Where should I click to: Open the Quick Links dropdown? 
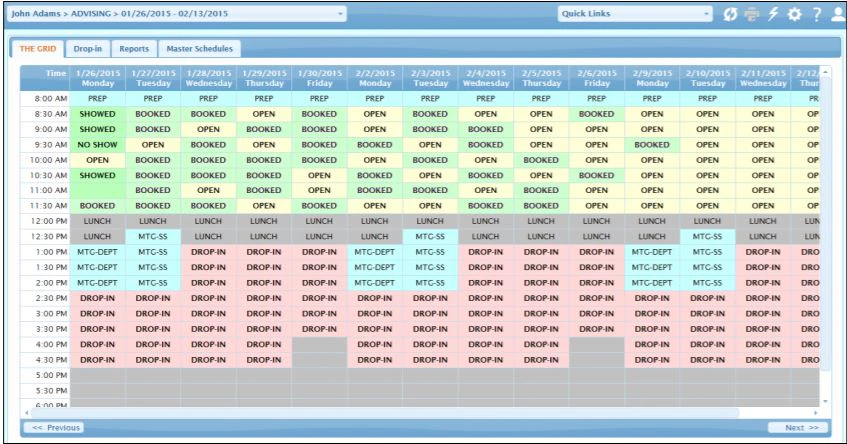point(635,14)
